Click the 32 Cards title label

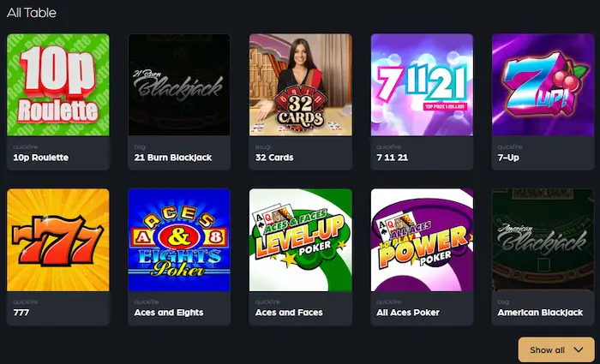[x=274, y=158]
